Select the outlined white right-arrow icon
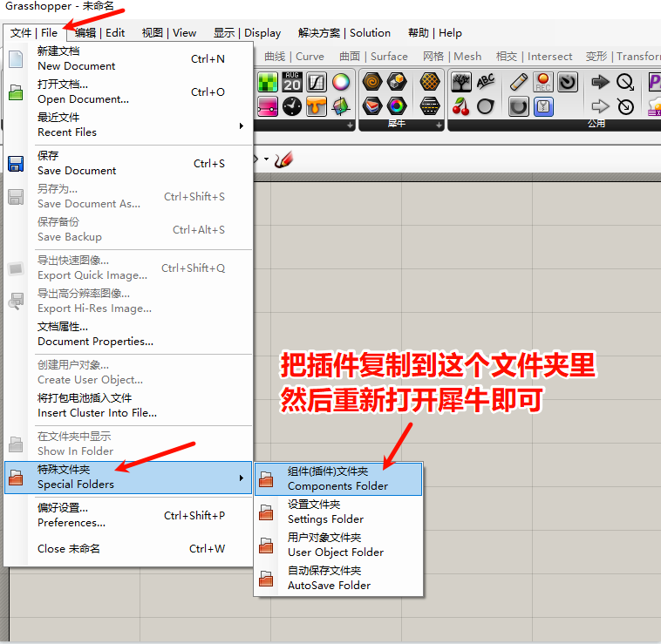 click(x=600, y=106)
